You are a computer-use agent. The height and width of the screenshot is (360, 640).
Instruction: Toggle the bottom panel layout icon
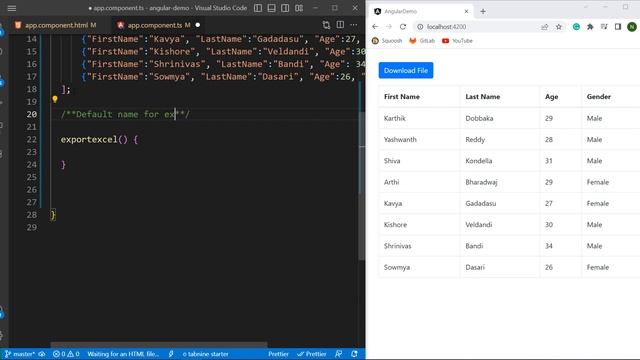point(271,8)
